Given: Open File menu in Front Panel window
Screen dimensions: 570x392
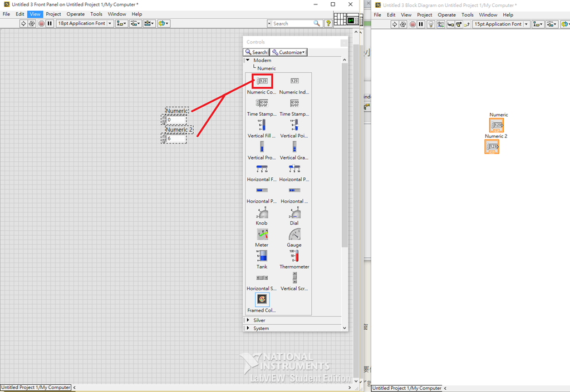Looking at the screenshot, I should point(6,14).
